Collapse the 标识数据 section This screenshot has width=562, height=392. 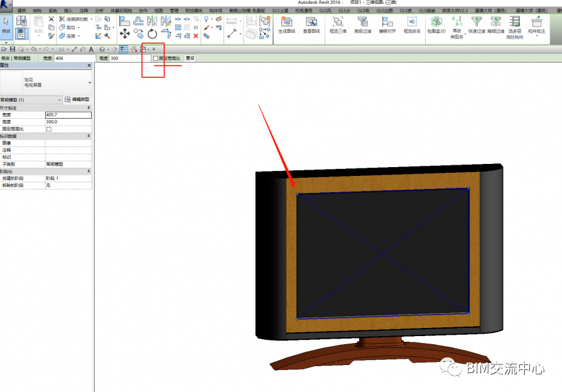click(89, 136)
